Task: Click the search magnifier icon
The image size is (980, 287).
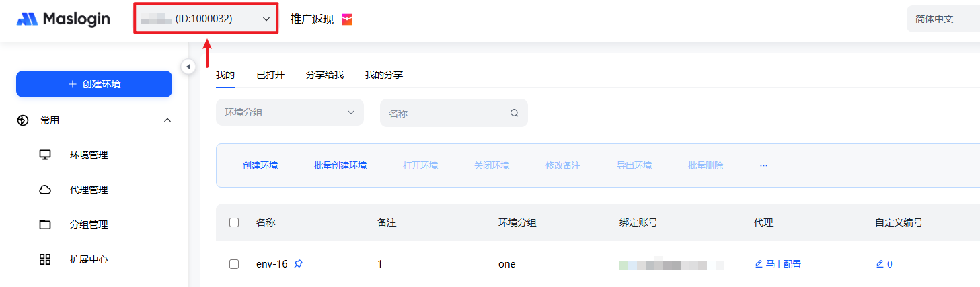Action: pyautogui.click(x=515, y=113)
